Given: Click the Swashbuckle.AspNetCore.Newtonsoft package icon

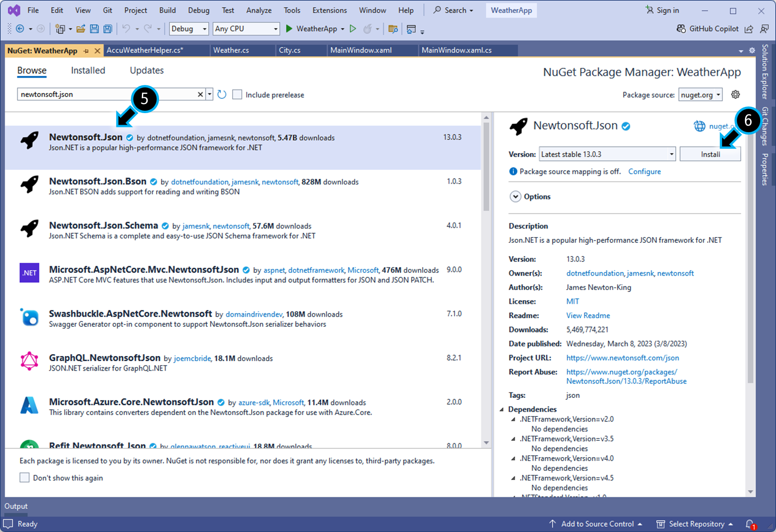Looking at the screenshot, I should pos(29,317).
